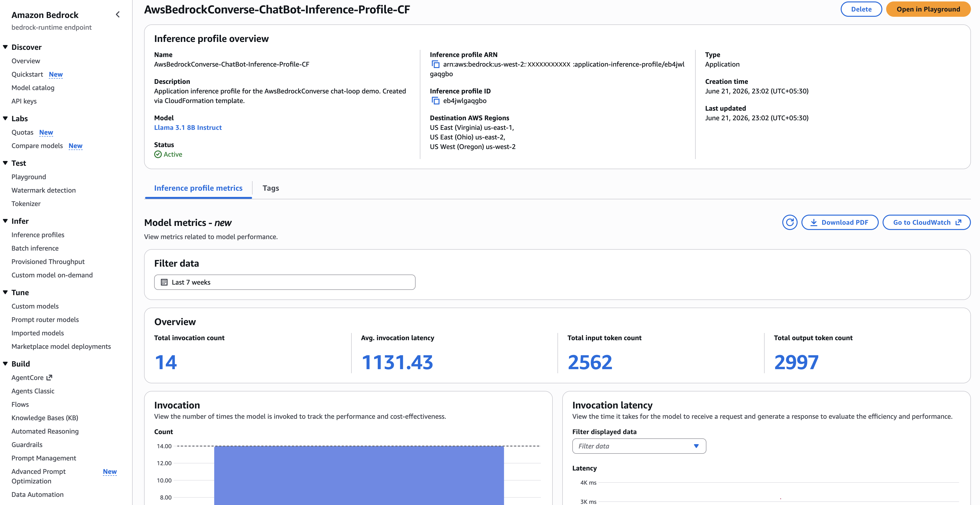The image size is (980, 505).
Task: Collapse the Labs section
Action: click(5, 118)
